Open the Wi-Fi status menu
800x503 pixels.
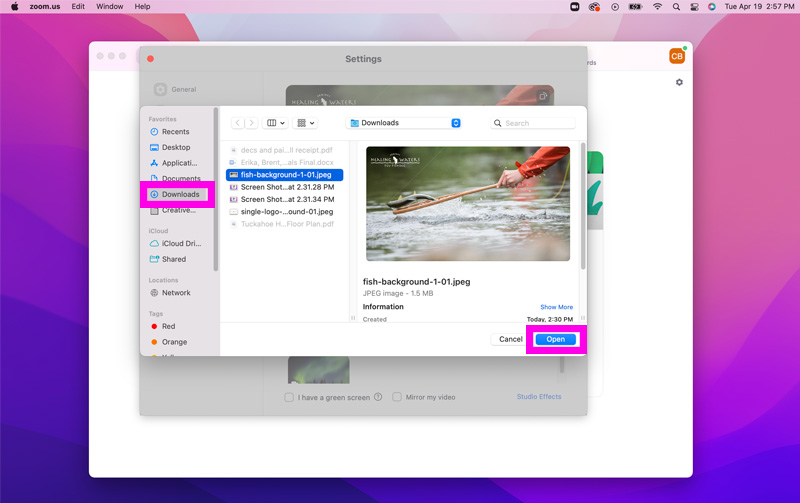[x=657, y=7]
